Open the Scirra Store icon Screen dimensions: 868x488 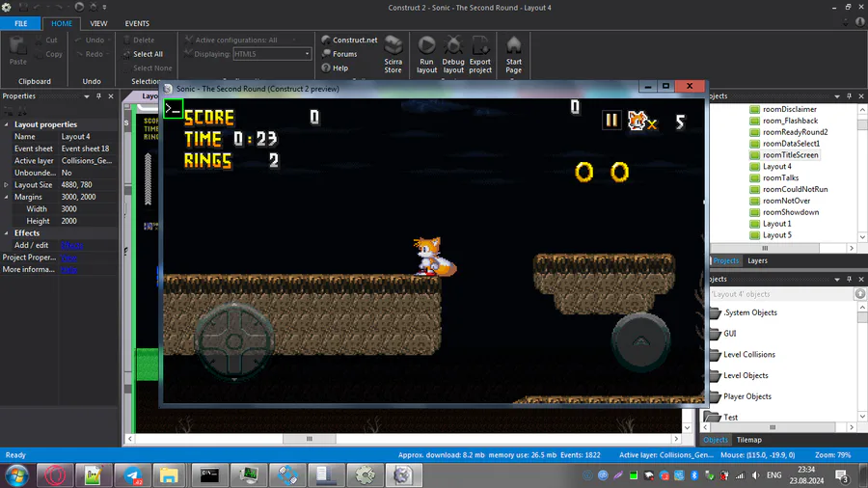393,45
